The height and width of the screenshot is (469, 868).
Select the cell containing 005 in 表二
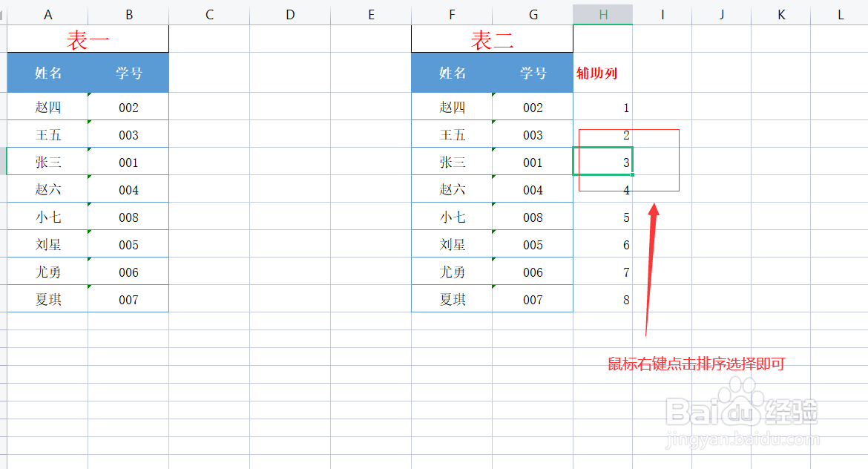pos(533,243)
